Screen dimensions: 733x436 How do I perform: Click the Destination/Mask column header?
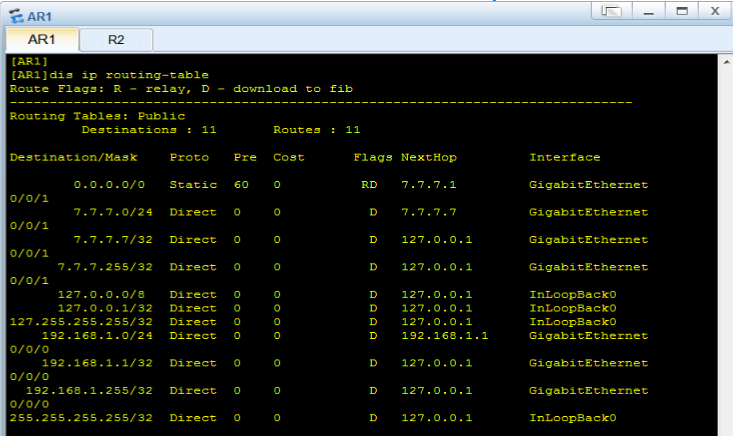tap(73, 157)
